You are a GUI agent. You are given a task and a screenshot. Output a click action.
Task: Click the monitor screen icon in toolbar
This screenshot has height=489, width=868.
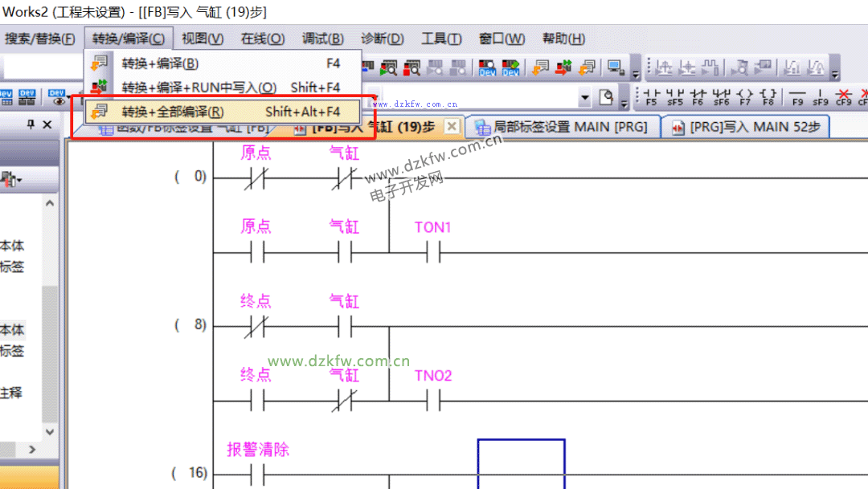[x=616, y=67]
